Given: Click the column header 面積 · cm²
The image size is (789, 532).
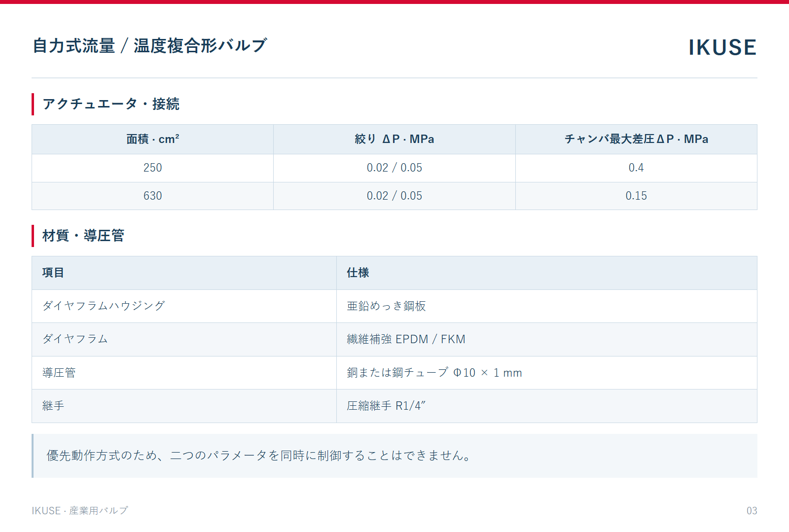Looking at the screenshot, I should coord(153,139).
